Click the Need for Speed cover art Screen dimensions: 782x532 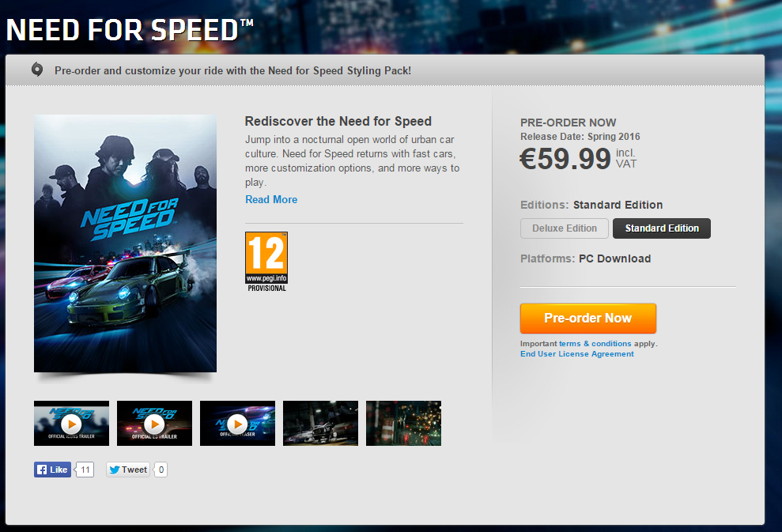coord(125,243)
